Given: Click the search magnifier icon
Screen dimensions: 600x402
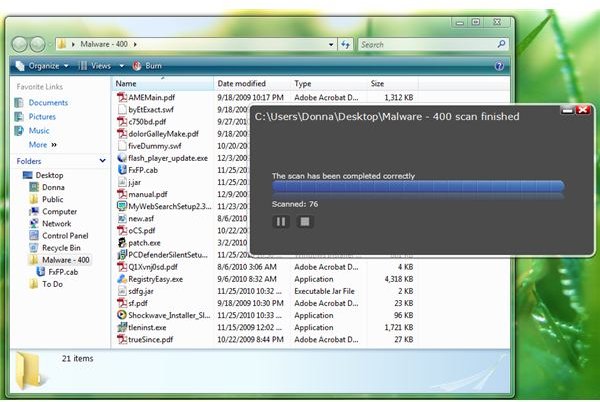Looking at the screenshot, I should pyautogui.click(x=501, y=44).
